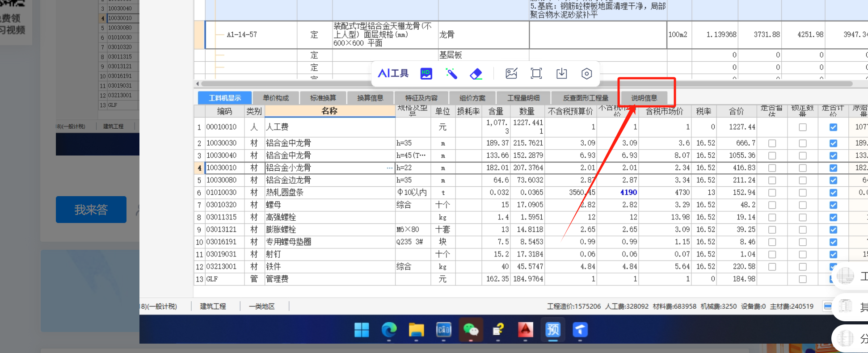Click the 税率 column header
This screenshot has height=353, width=868.
pos(704,111)
